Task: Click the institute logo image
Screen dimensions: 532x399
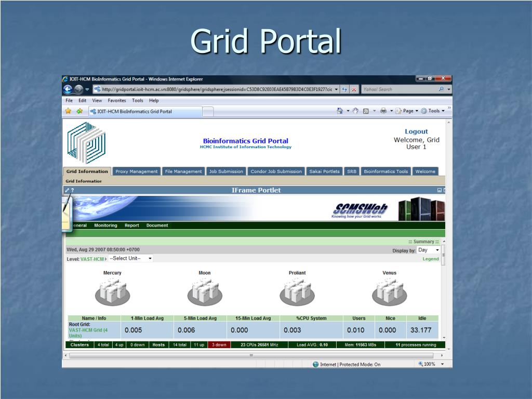Action: pos(86,142)
